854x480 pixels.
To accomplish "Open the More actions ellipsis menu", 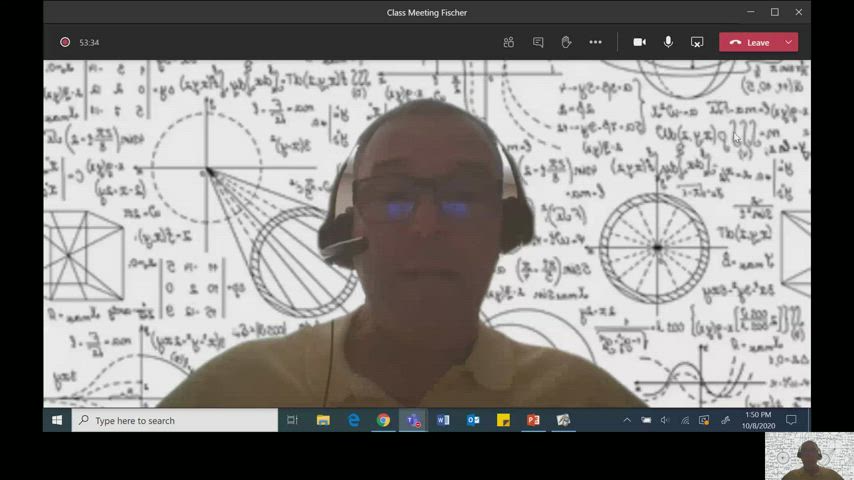I will (x=596, y=42).
